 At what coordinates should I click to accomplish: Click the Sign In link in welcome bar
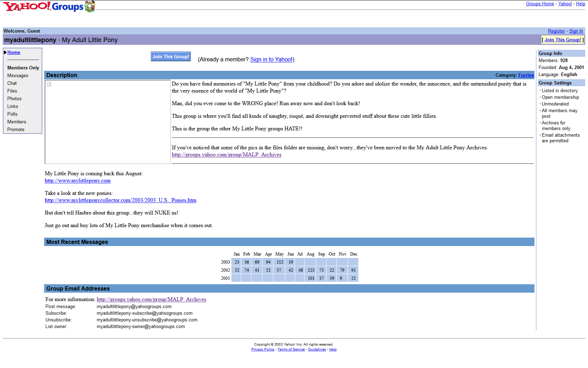pyautogui.click(x=576, y=31)
